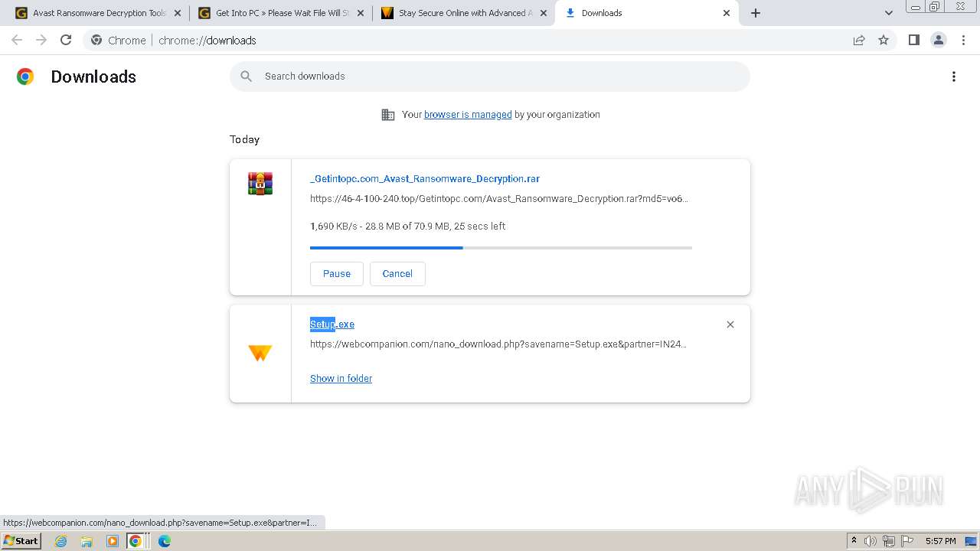Screen dimensions: 980x551
Task: Click the show desktop tray icon
Action: click(971, 541)
